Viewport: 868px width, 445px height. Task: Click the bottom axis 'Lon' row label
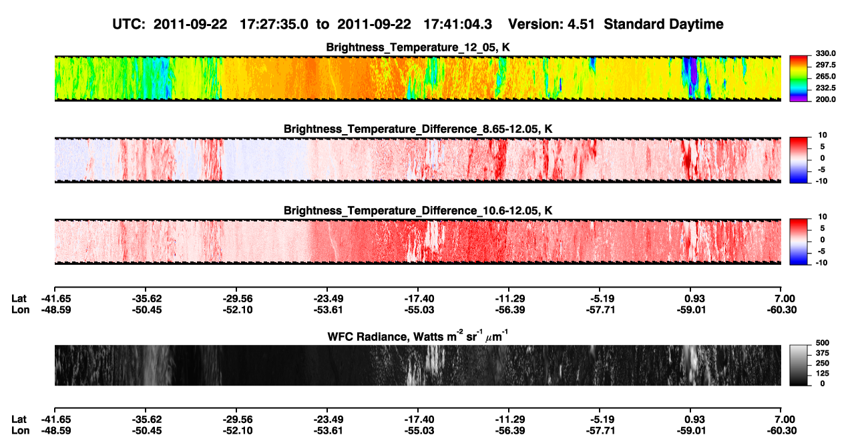(x=20, y=430)
